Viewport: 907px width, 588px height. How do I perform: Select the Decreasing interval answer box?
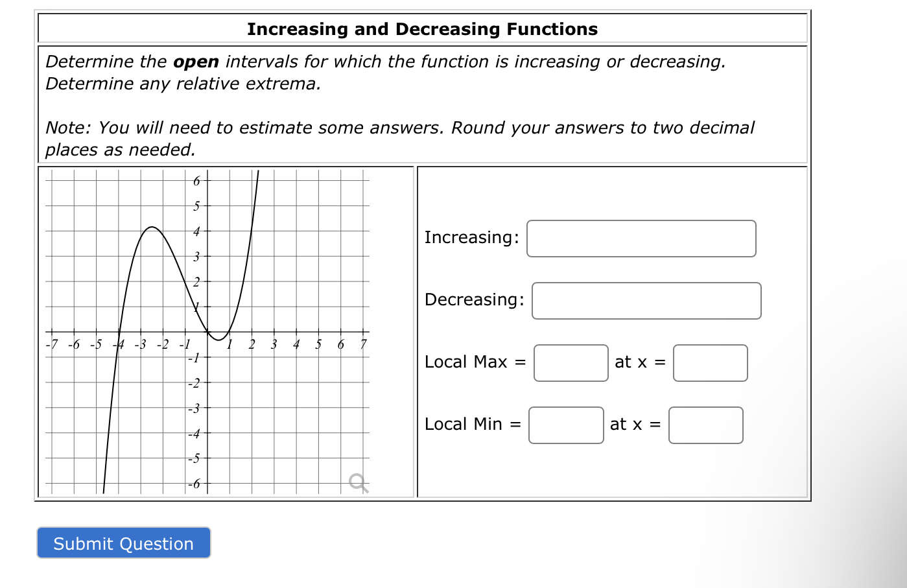pyautogui.click(x=646, y=300)
